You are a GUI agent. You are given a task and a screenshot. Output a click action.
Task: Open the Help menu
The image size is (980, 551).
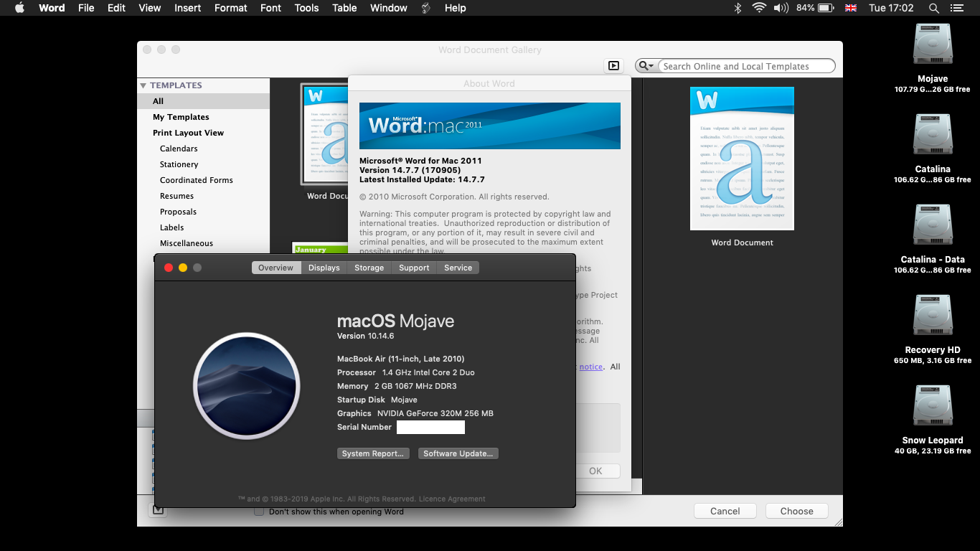[x=455, y=8]
